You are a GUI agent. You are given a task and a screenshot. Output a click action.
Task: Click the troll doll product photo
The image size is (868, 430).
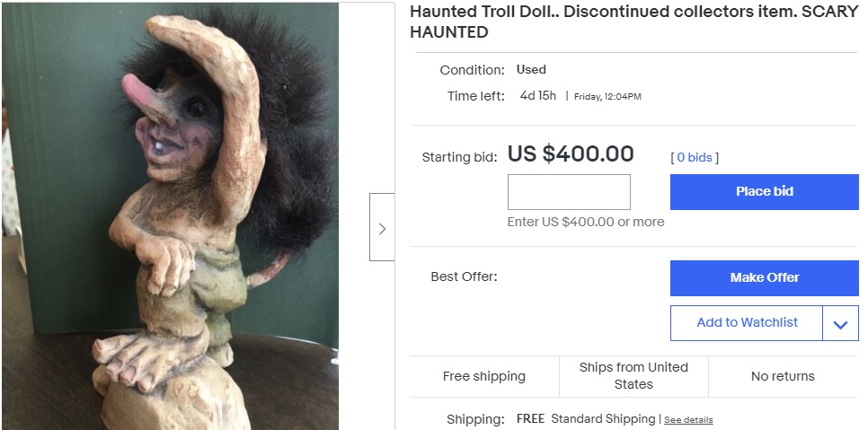pos(171,215)
